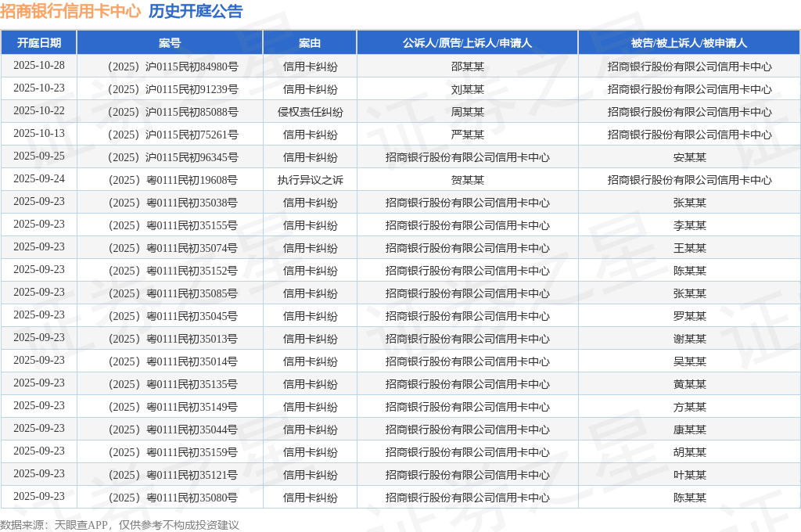
Task: Click defendant 王某某
Action: coord(690,248)
